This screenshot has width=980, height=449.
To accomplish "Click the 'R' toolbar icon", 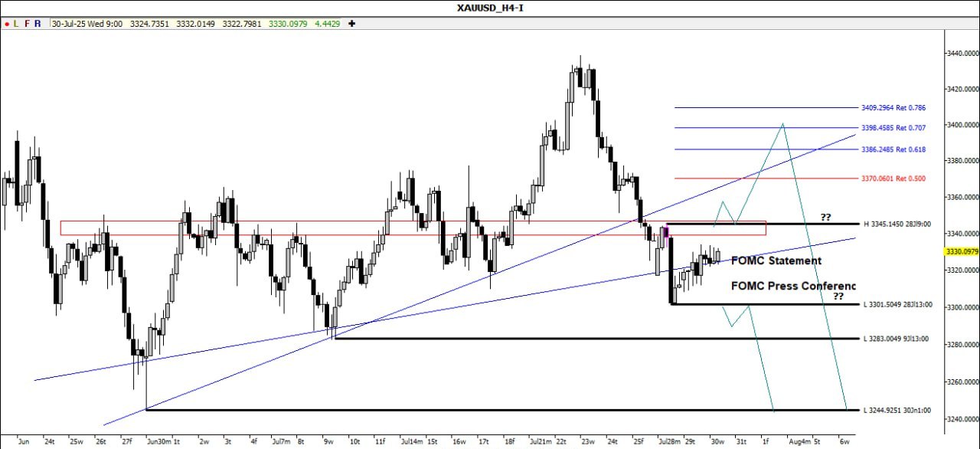I will pos(38,24).
